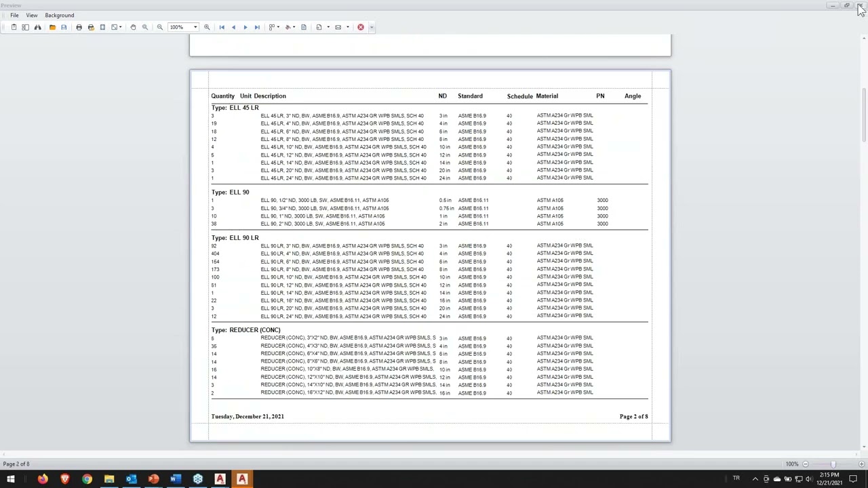Open the View menu
The width and height of the screenshot is (868, 488).
coord(32,15)
